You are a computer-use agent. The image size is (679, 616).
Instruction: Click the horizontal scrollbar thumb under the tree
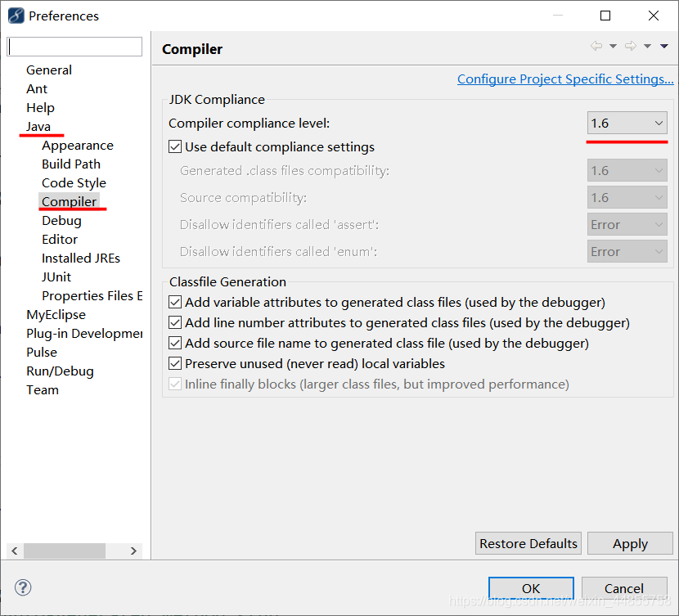pos(65,551)
